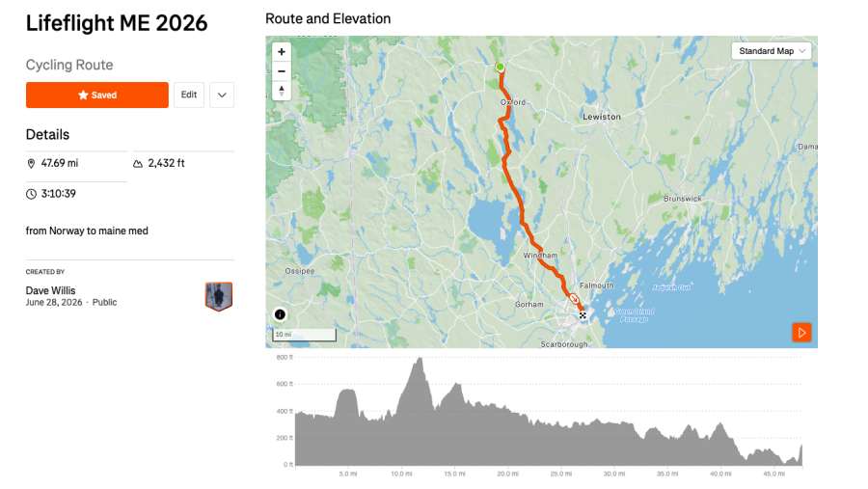Open the Standard Map style dropdown
Viewport: 868px width, 489px height.
pos(772,51)
